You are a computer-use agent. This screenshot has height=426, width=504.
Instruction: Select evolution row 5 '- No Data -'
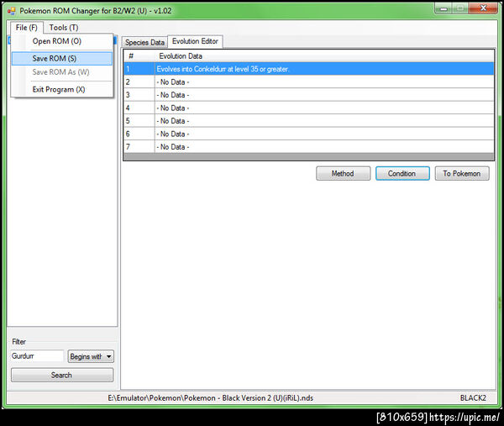tap(308, 121)
